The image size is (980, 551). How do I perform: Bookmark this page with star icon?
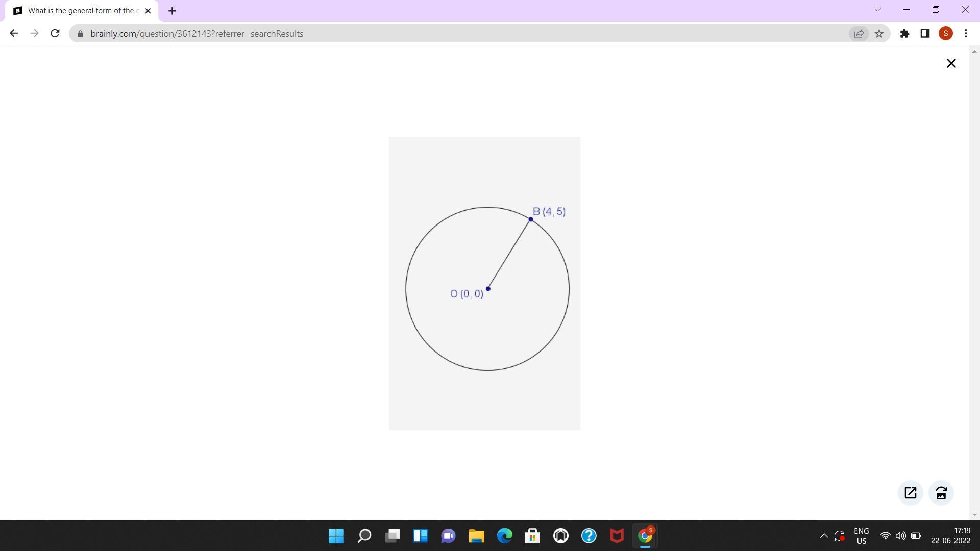click(879, 34)
